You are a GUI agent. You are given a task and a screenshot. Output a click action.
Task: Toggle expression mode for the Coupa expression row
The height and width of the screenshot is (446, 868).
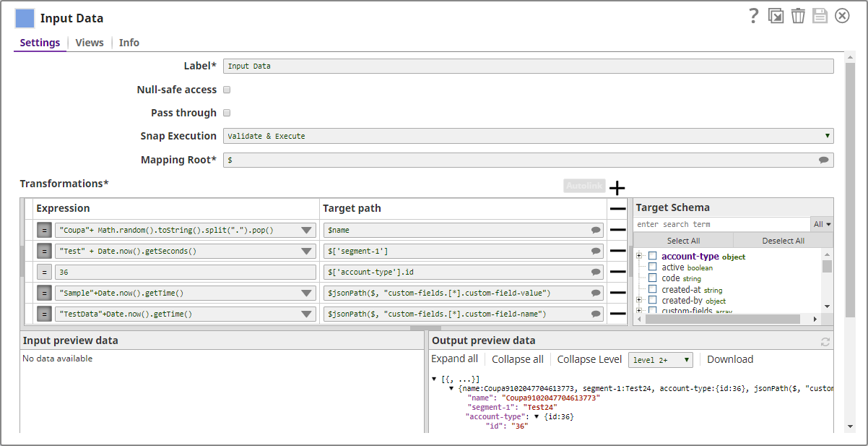(x=44, y=230)
